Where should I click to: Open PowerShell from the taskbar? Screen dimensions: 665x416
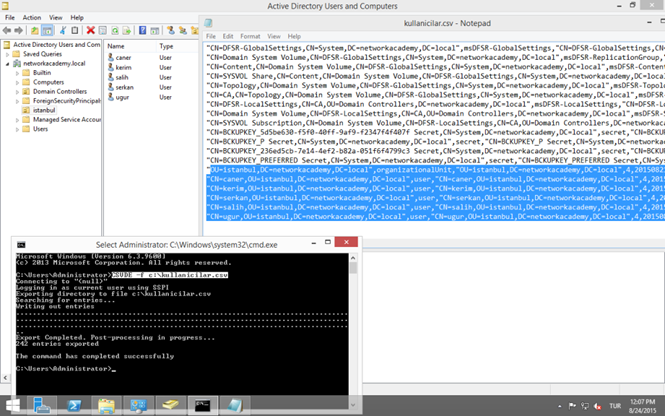(x=74, y=406)
